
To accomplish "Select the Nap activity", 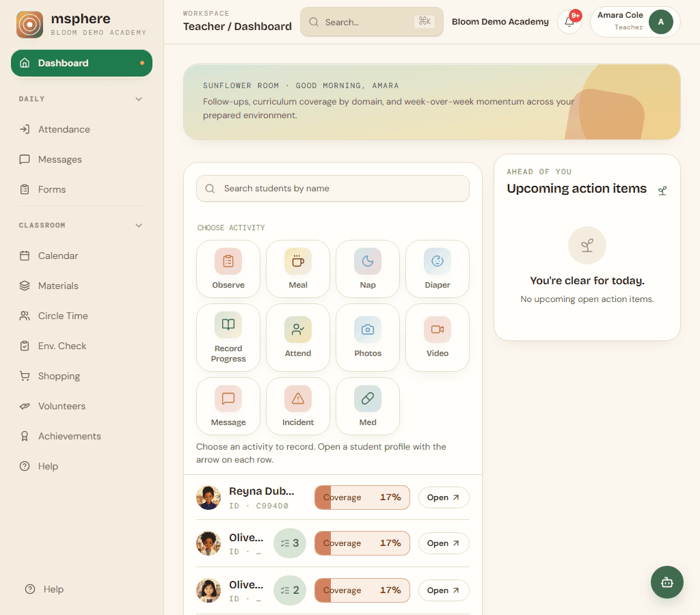I will coord(367,269).
